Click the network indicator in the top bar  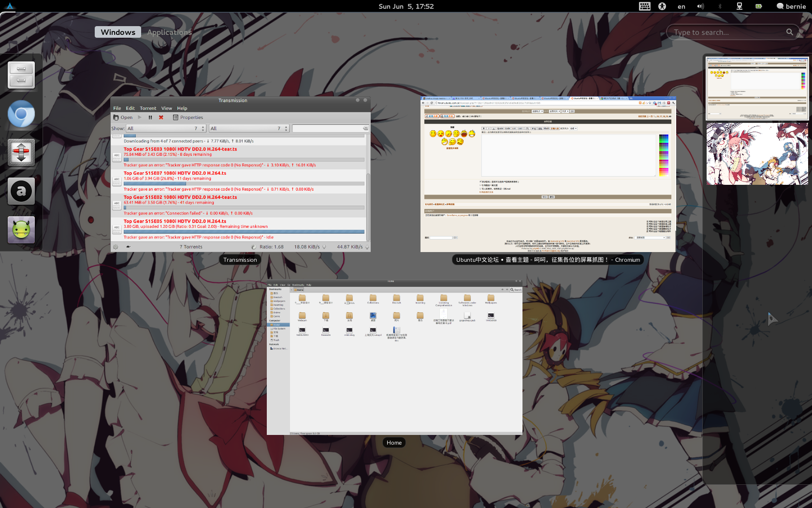click(739, 6)
